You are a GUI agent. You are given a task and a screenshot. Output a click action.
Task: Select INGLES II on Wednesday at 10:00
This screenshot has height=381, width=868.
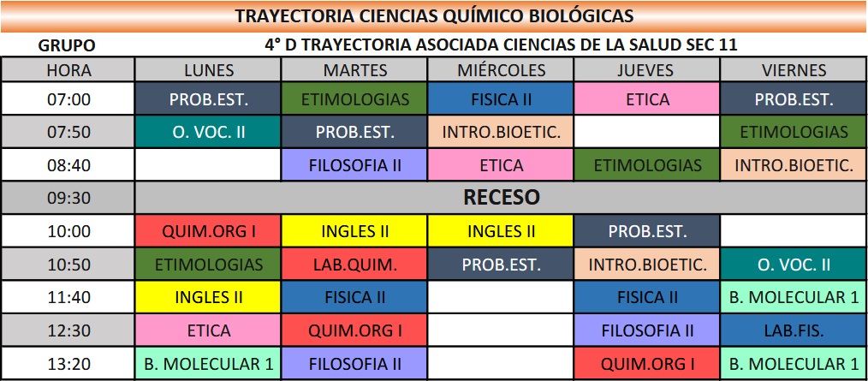click(501, 231)
